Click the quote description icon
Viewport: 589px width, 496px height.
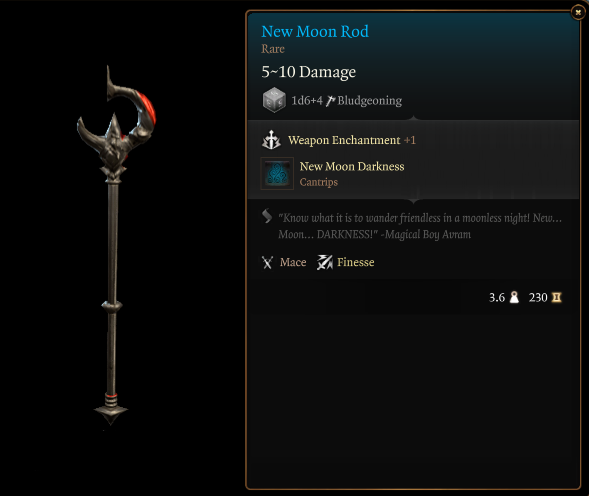267,216
